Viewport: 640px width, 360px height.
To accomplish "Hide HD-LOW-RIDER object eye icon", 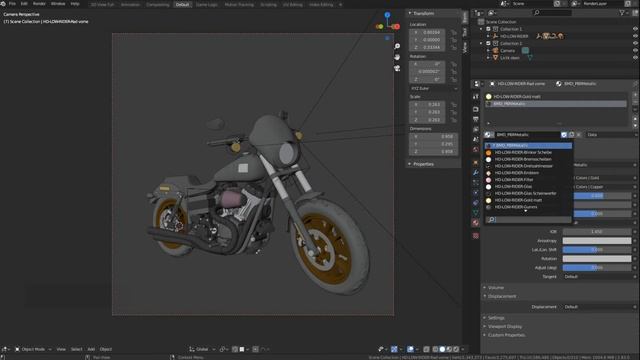I will (x=635, y=36).
